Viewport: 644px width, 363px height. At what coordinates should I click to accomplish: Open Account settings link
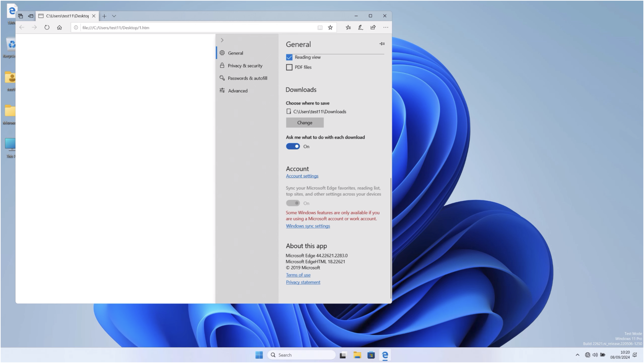[x=302, y=176]
